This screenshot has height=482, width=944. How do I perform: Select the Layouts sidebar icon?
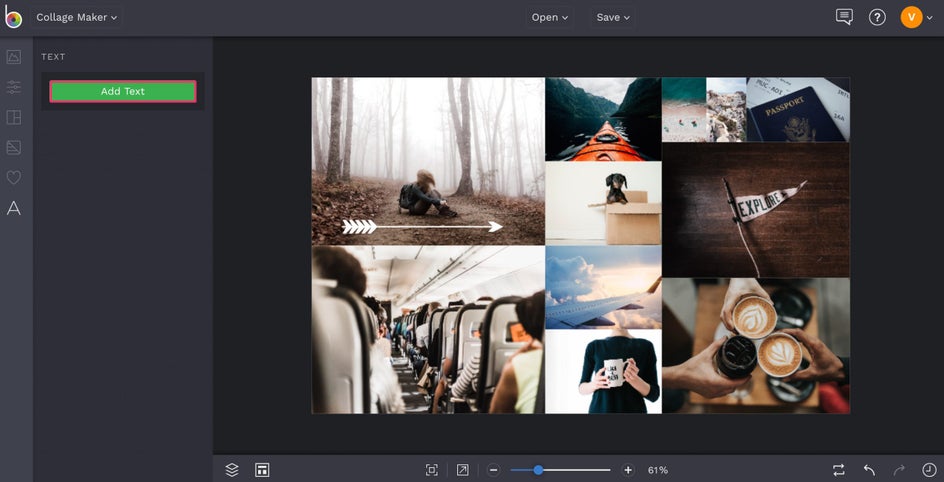[14, 117]
